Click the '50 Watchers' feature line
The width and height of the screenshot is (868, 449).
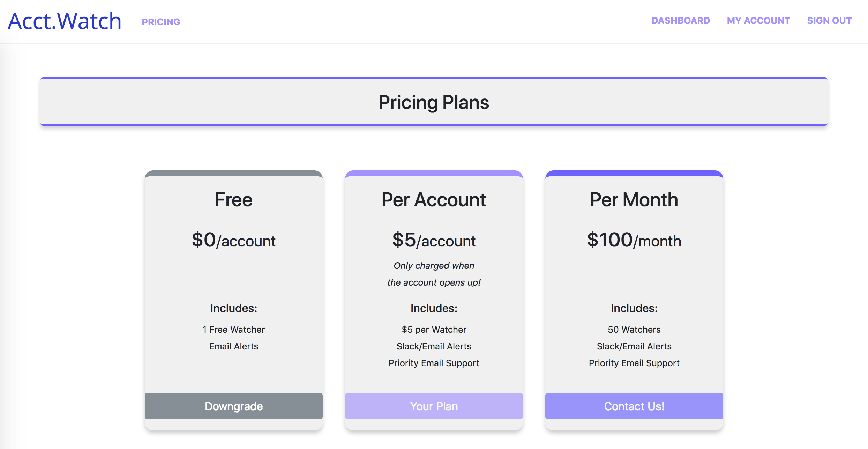pyautogui.click(x=634, y=330)
